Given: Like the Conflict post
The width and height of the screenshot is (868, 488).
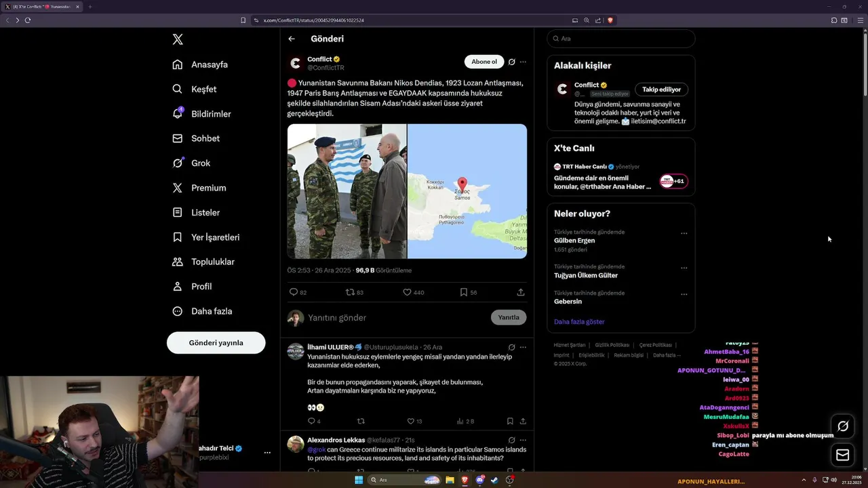Looking at the screenshot, I should tap(413, 292).
